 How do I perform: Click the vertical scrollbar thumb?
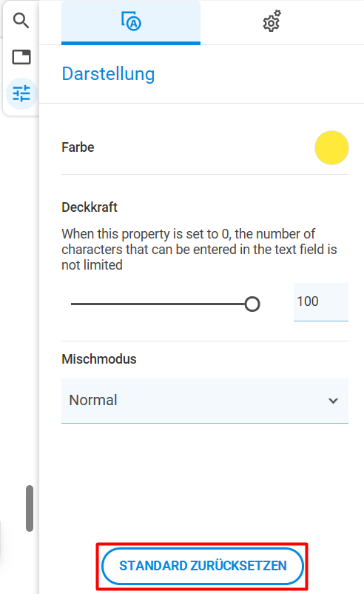(30, 508)
